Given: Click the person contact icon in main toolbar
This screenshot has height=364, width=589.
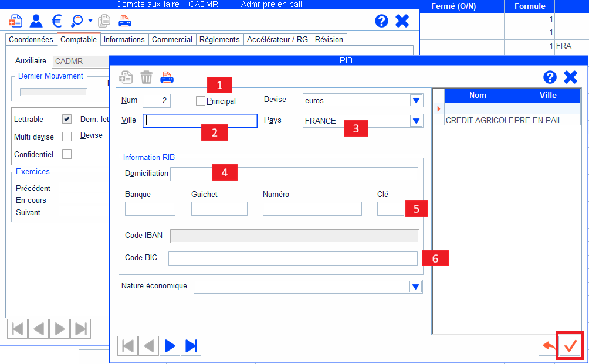Looking at the screenshot, I should click(x=36, y=21).
